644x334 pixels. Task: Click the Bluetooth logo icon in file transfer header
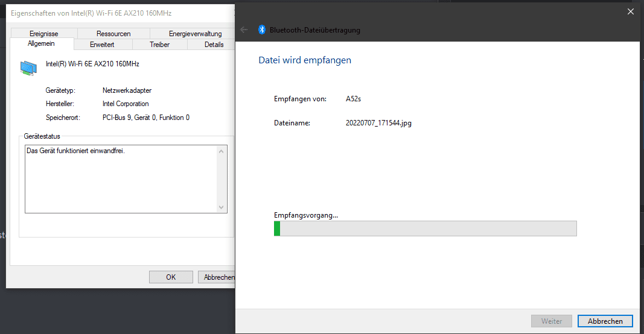coord(261,30)
